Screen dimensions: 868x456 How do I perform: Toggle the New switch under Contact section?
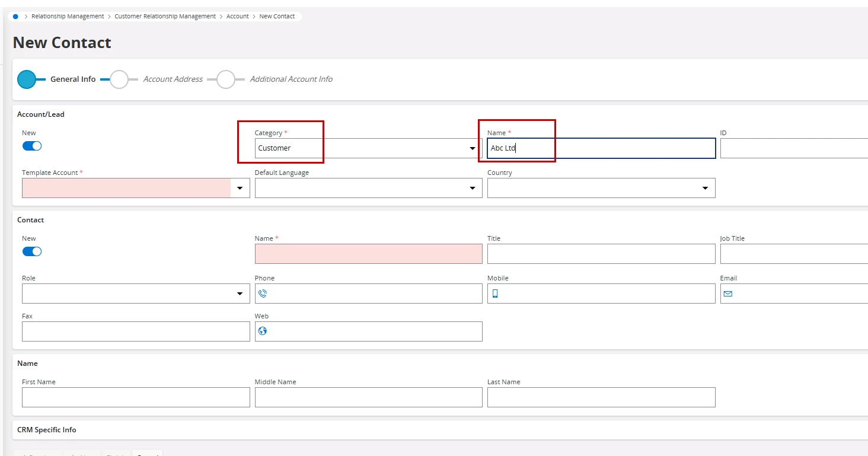[32, 251]
